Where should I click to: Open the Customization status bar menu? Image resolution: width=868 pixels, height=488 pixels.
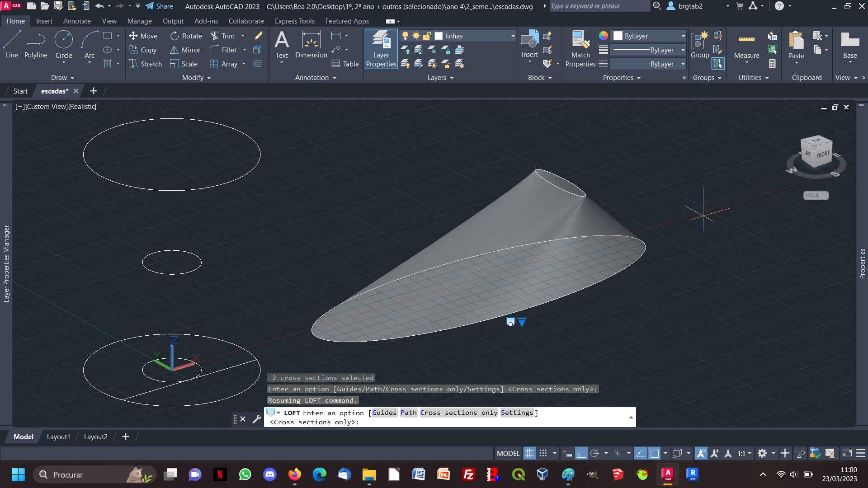click(861, 453)
